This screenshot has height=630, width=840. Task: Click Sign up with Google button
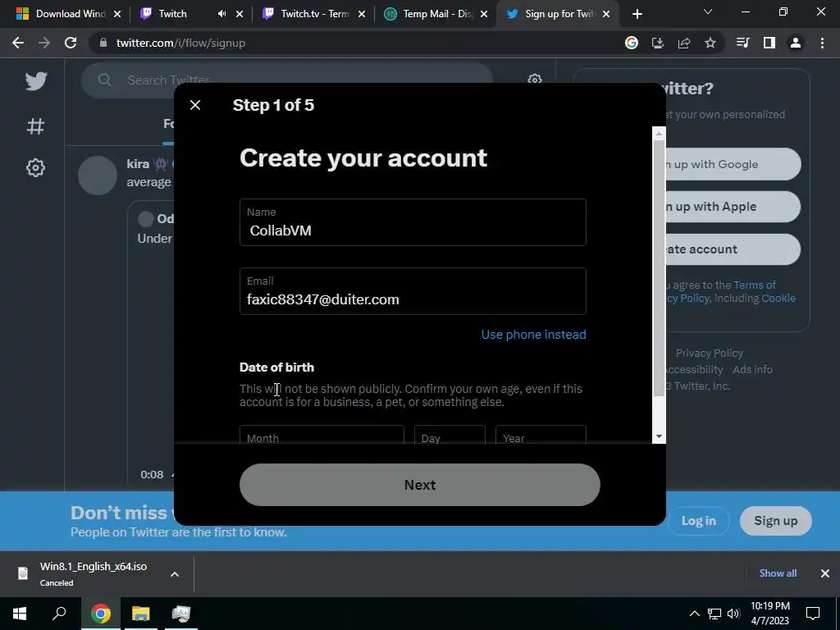(x=733, y=164)
